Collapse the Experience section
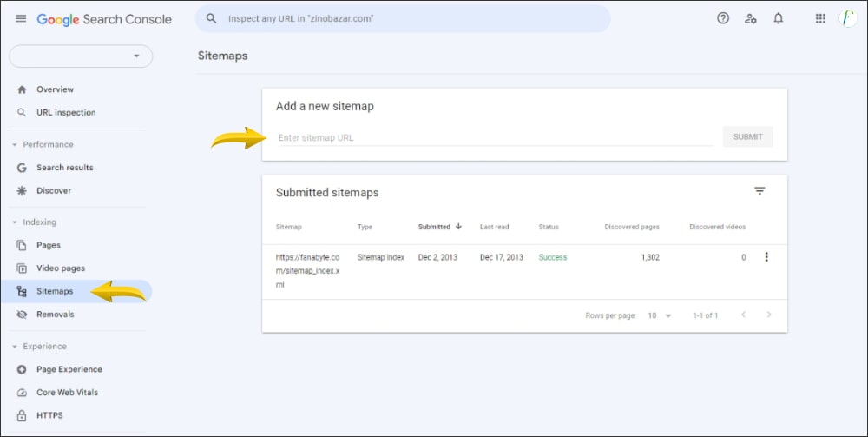Viewport: 868px width, 437px height. 15,346
